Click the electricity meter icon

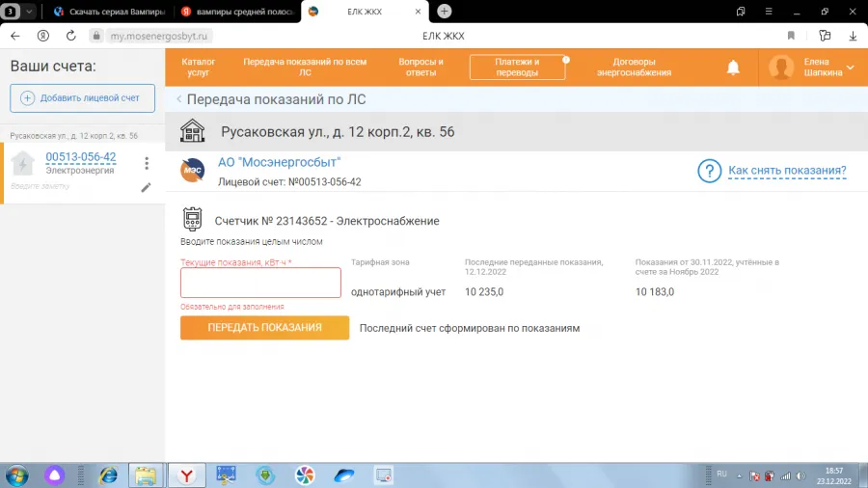pyautogui.click(x=192, y=219)
